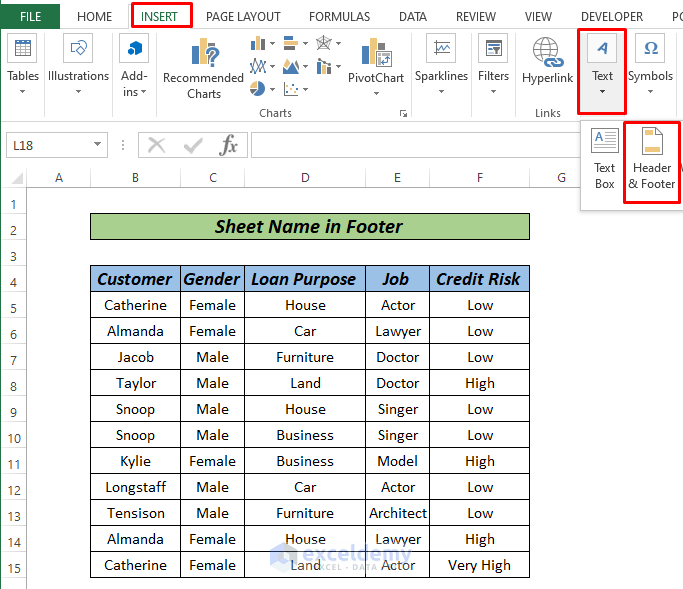Select column D header

305,178
